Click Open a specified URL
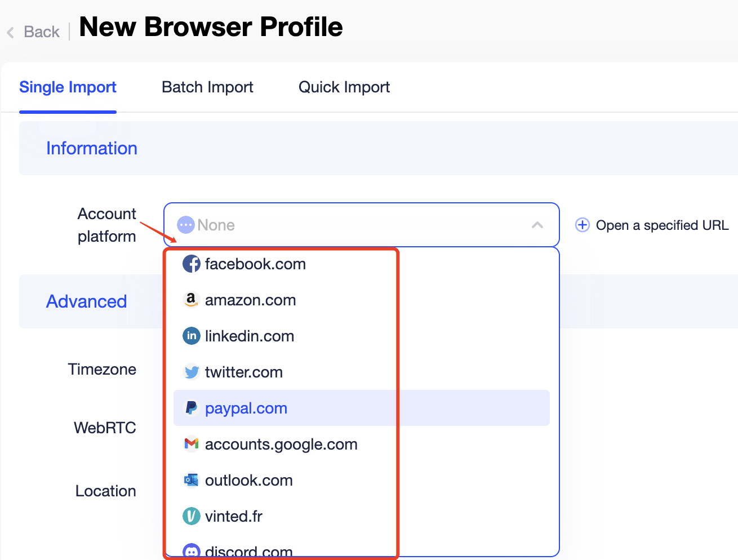Image resolution: width=738 pixels, height=560 pixels. tap(652, 225)
